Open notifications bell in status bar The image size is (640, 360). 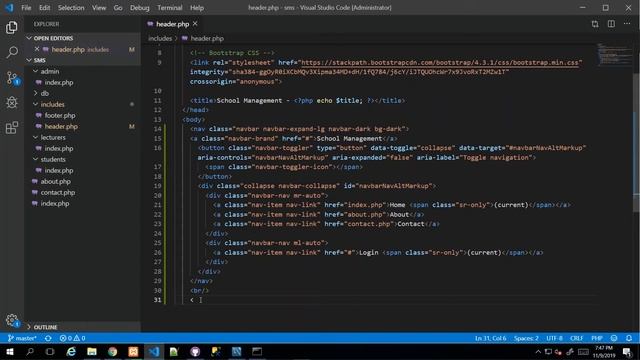[x=629, y=338]
